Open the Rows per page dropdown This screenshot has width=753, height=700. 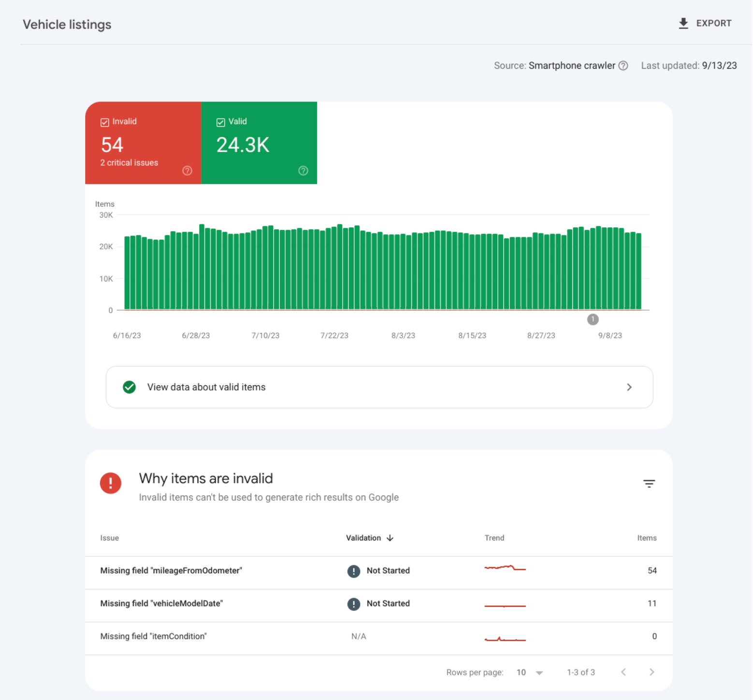pos(529,672)
